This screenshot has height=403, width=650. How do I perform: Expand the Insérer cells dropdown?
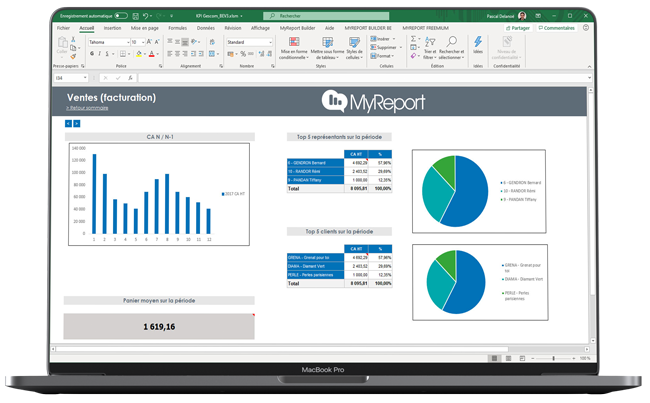(394, 39)
